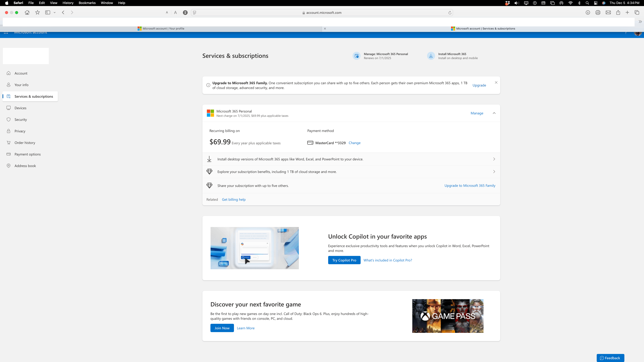Click the Install Microsoft 365 download icon

(431, 56)
